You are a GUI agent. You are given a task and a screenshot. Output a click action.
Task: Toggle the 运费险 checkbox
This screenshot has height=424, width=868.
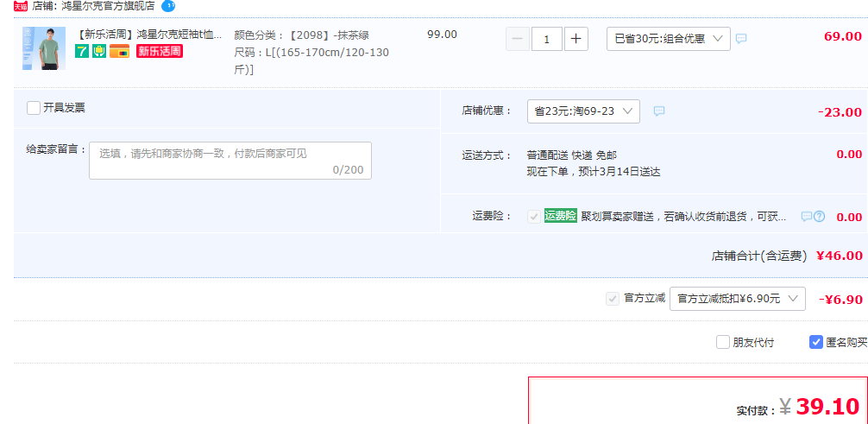point(534,217)
